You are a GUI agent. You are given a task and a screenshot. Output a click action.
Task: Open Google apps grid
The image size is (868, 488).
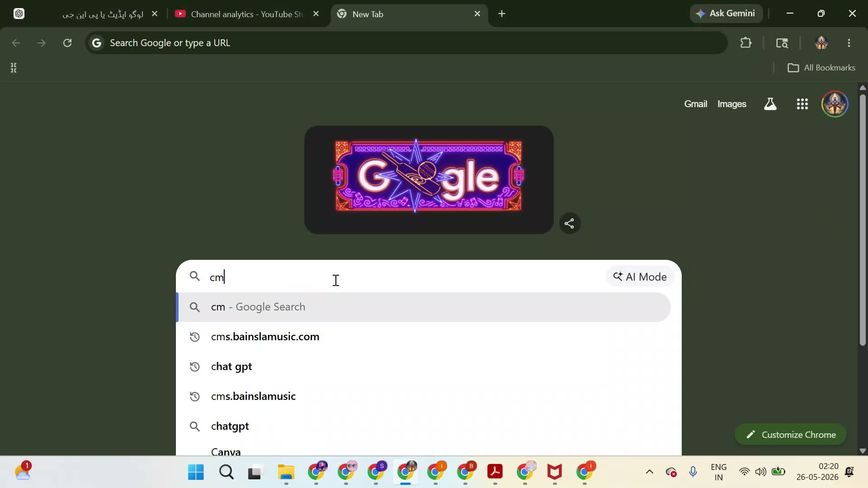[802, 104]
